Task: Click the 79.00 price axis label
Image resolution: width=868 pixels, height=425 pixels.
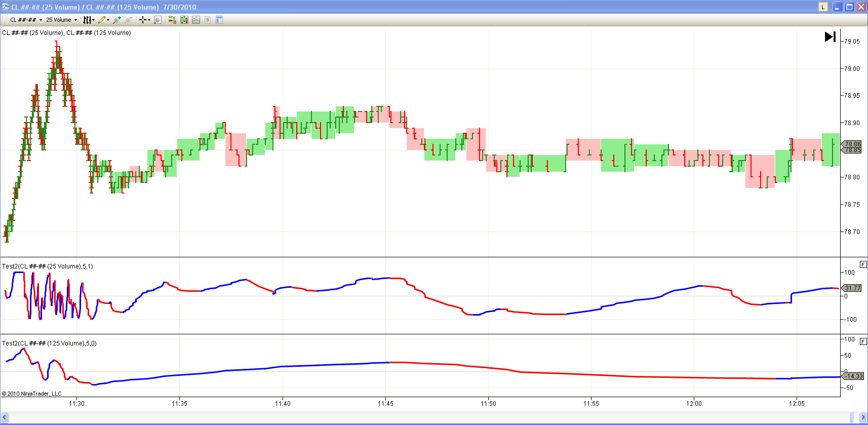Action: coord(852,69)
